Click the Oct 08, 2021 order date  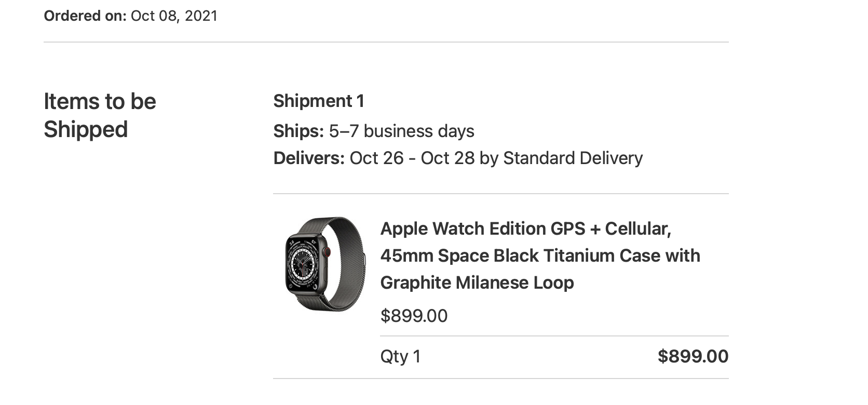click(174, 16)
